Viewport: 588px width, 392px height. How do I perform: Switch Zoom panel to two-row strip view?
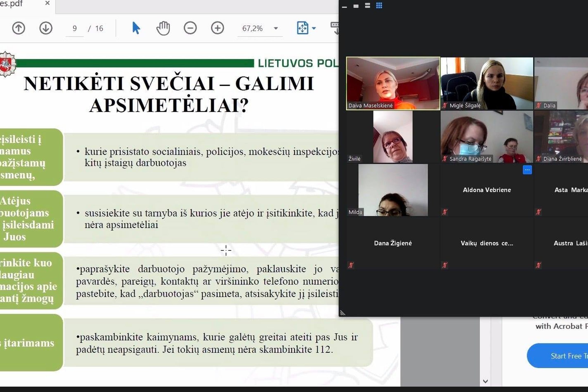tap(368, 6)
